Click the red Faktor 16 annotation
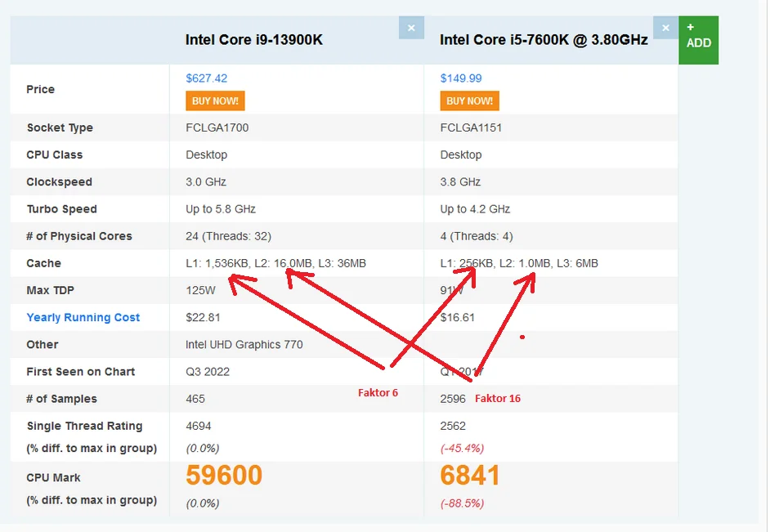 (x=498, y=399)
